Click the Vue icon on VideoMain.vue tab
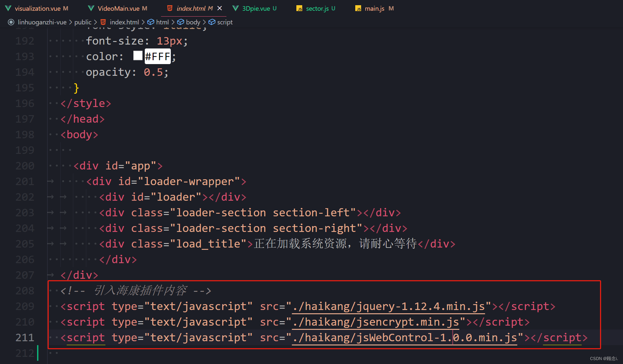The width and height of the screenshot is (623, 364). (91, 8)
